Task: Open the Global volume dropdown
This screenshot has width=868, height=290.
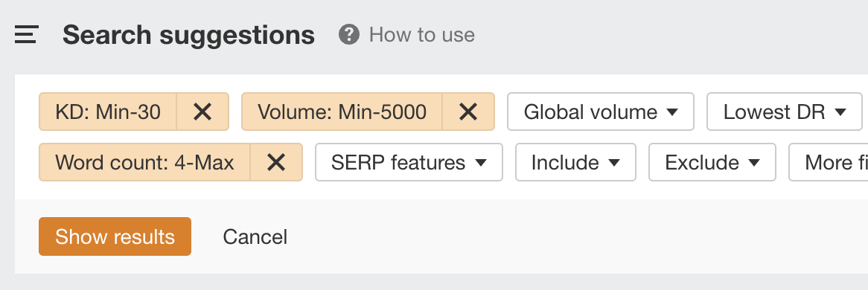Action: coord(601,112)
